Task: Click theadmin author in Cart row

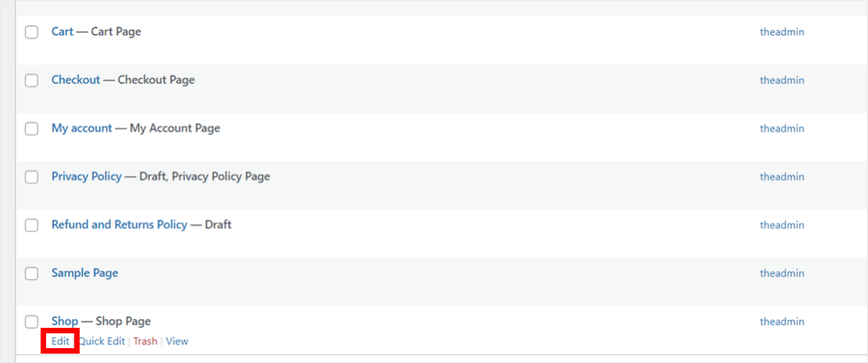Action: [x=781, y=32]
